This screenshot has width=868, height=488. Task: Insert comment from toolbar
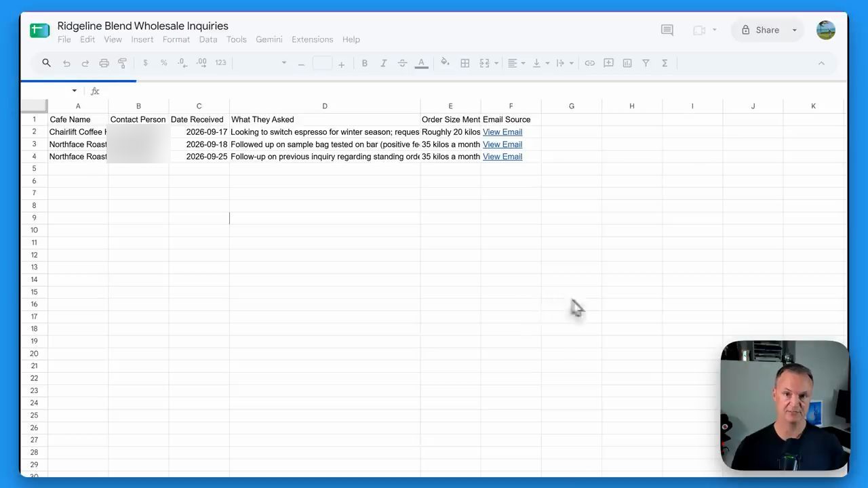(609, 63)
